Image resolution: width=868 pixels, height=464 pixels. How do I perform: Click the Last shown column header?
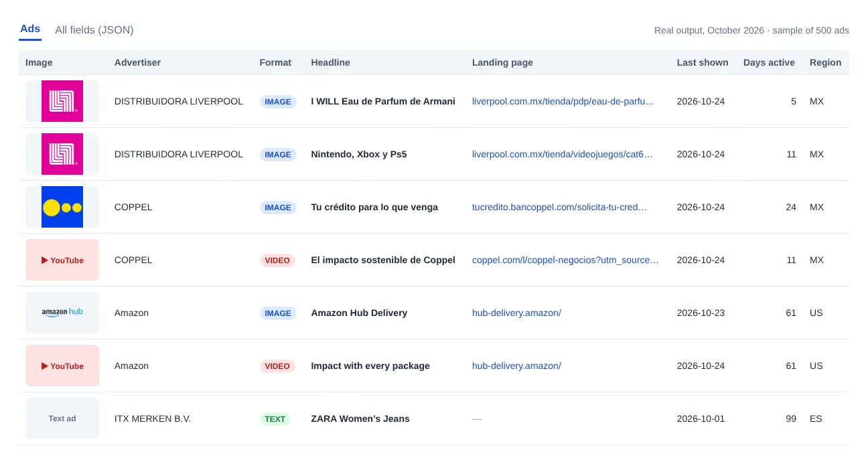[703, 62]
